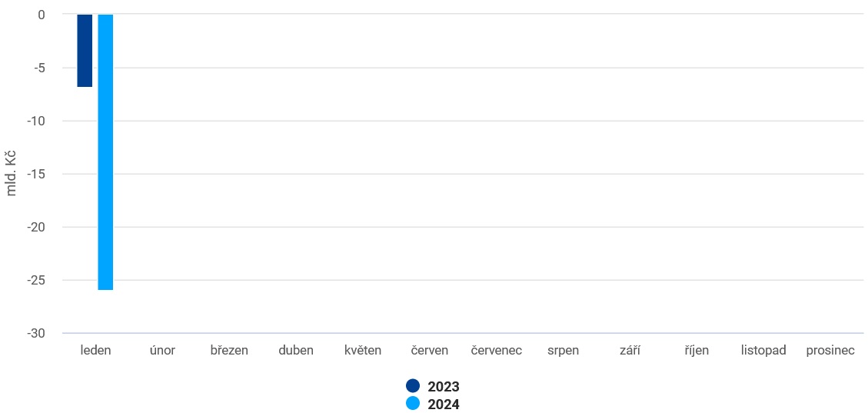Click the dark blue 2023 legend dot
The width and height of the screenshot is (868, 413).
[x=413, y=386]
